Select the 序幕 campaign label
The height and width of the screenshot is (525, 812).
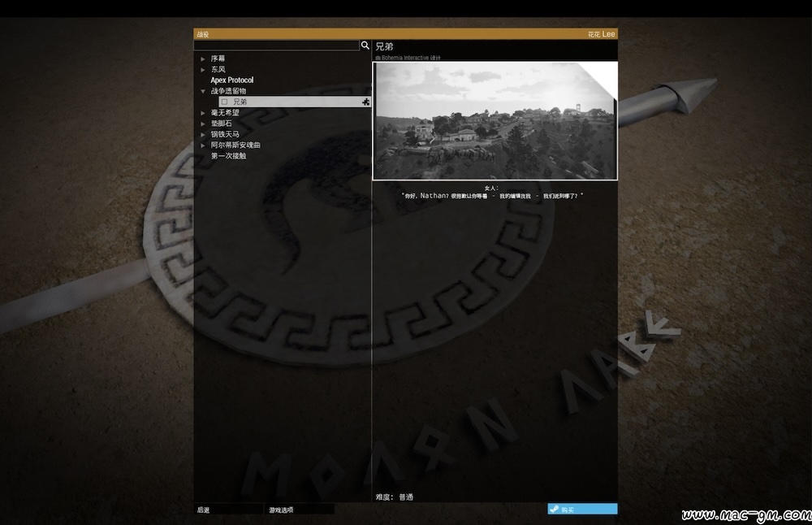point(218,59)
